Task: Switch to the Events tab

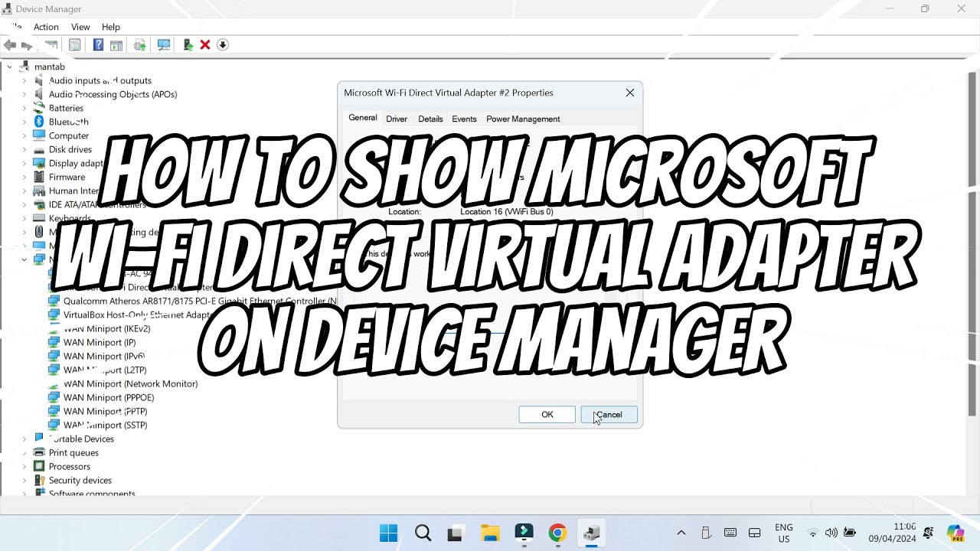Action: click(x=464, y=119)
